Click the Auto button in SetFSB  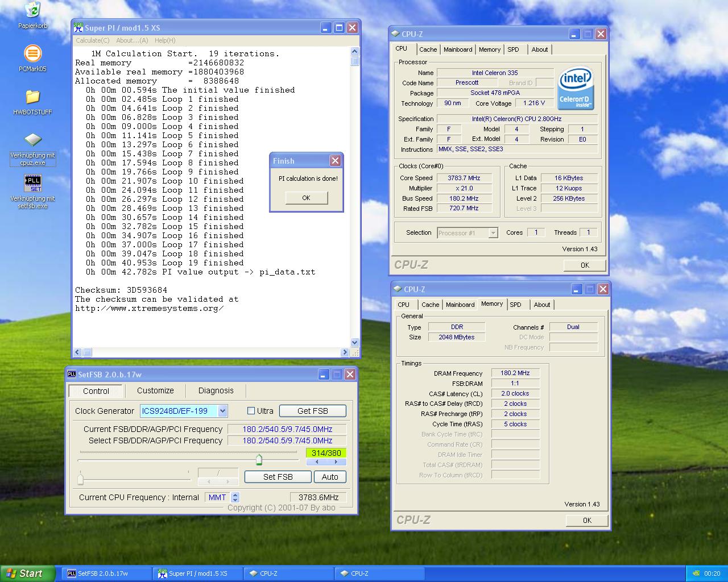coord(330,477)
